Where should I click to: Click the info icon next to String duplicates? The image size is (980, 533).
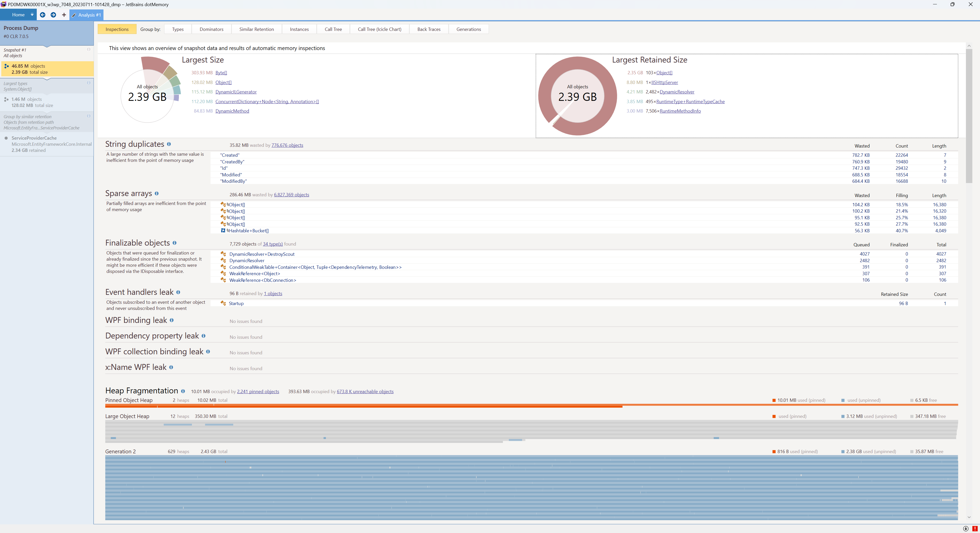click(x=169, y=144)
